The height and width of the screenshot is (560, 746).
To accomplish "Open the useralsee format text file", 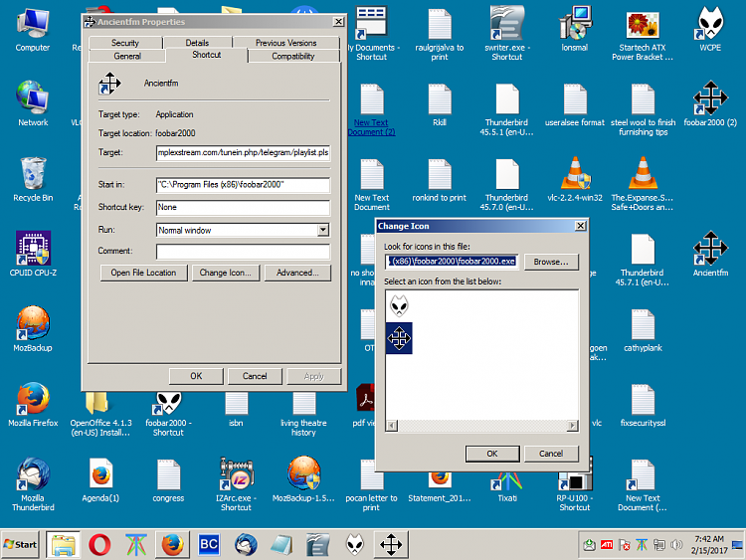I will (x=575, y=103).
